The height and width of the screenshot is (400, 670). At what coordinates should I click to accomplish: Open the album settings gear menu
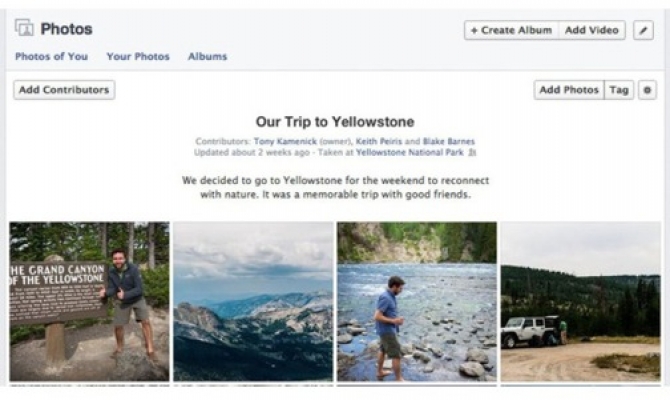coord(647,90)
